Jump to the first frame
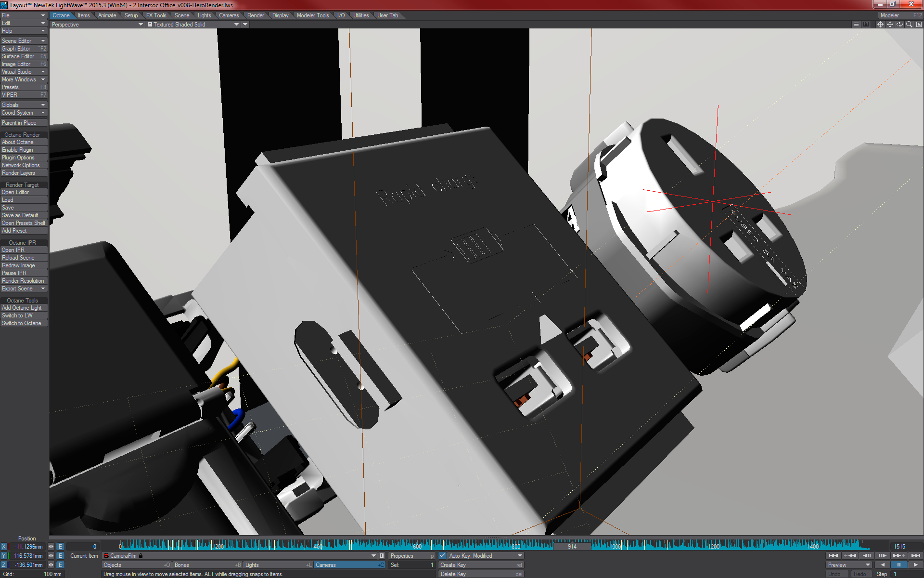The width and height of the screenshot is (924, 578). (834, 556)
